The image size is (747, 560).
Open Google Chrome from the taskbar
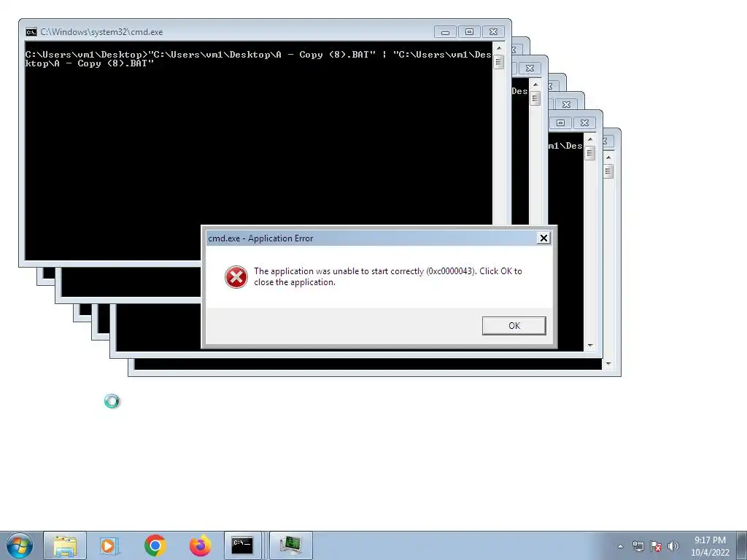pyautogui.click(x=155, y=545)
